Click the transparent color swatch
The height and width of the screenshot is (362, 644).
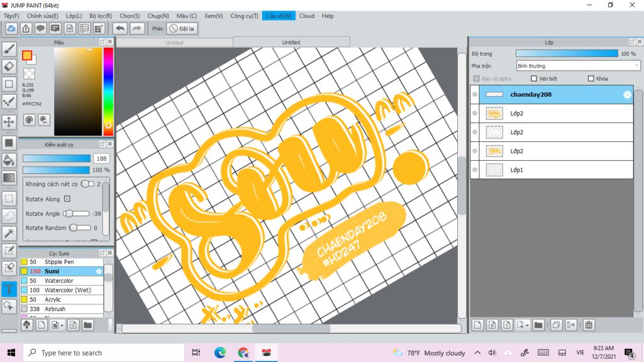tap(29, 74)
